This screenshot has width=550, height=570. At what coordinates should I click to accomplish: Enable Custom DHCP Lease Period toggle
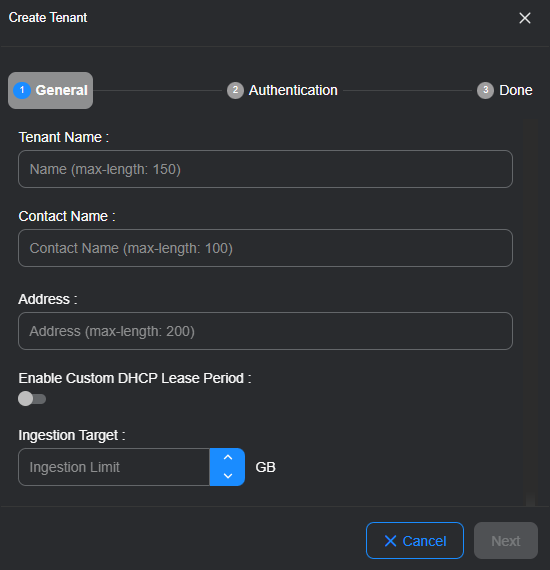click(x=32, y=399)
